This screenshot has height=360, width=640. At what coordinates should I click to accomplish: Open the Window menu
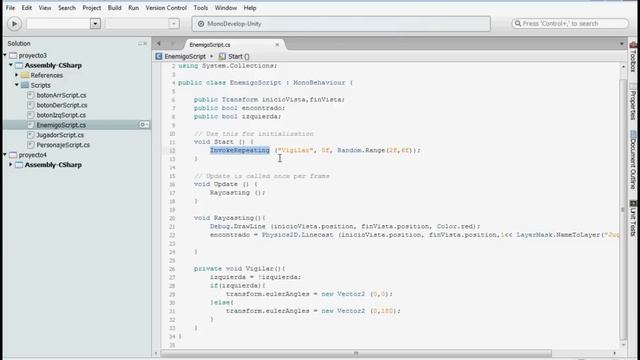226,8
